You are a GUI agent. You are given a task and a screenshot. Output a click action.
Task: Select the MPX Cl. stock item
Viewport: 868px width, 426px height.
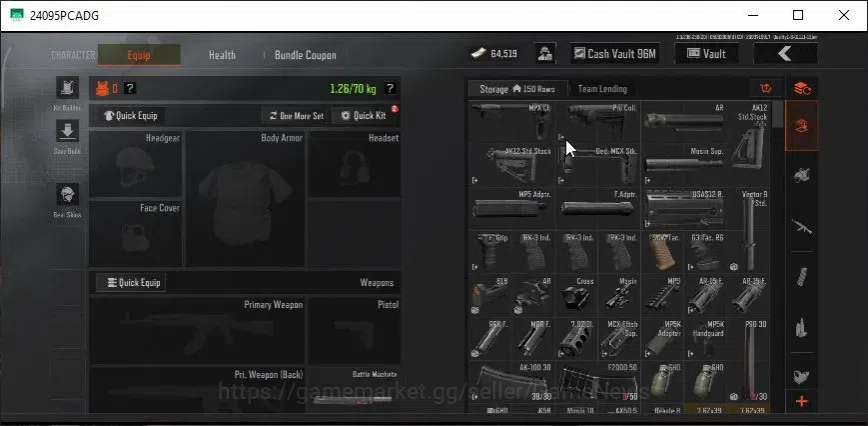click(x=512, y=121)
